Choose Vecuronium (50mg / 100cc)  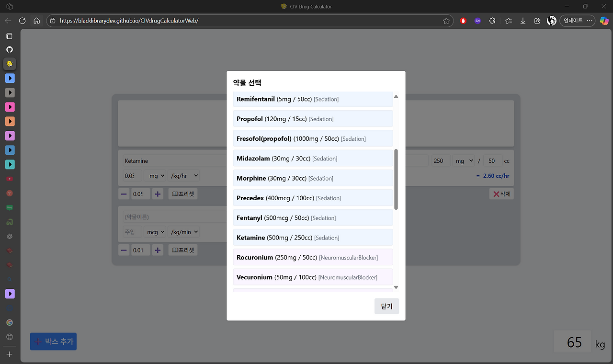[x=313, y=277]
